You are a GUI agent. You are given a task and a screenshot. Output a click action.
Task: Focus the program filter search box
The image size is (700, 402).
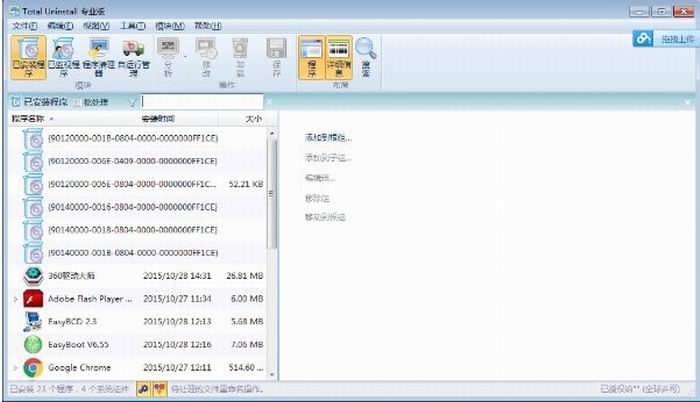pyautogui.click(x=202, y=102)
